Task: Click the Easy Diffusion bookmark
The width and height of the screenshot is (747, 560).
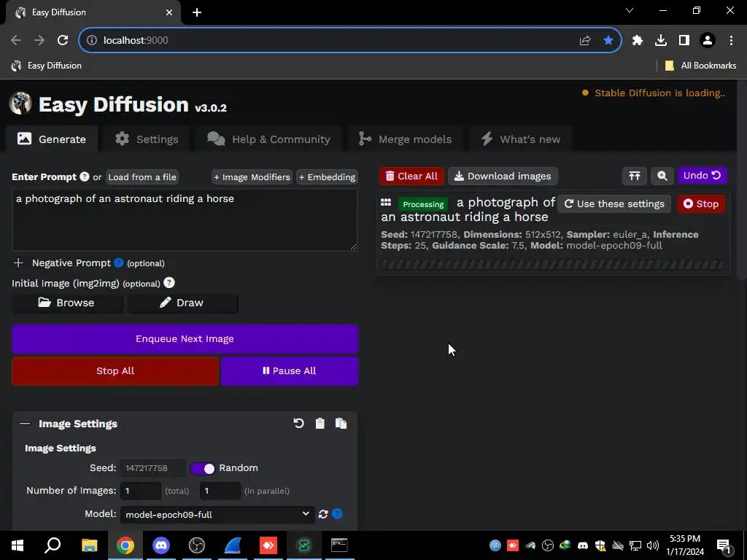Action: [46, 66]
